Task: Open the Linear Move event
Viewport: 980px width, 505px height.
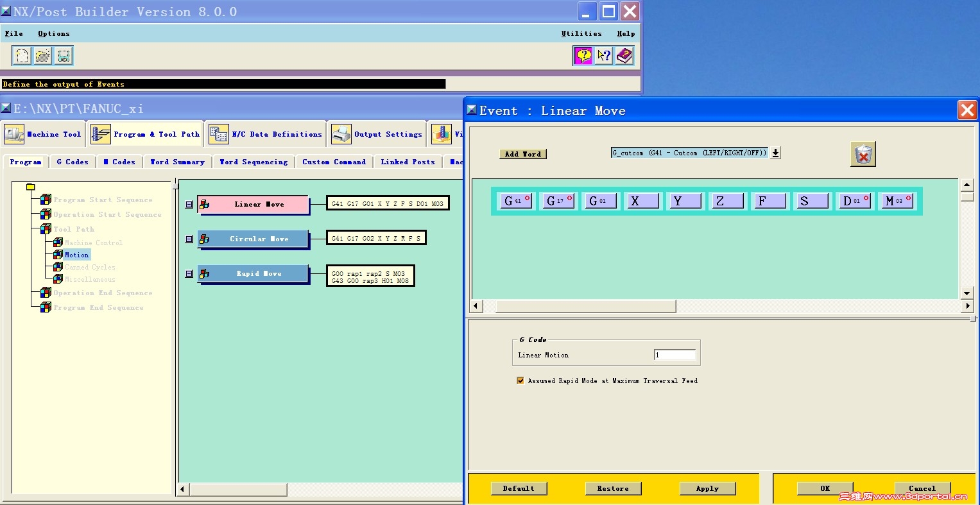Action: point(253,205)
